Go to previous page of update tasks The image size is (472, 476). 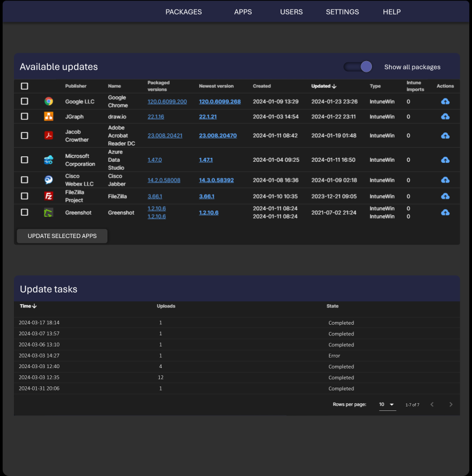[432, 404]
